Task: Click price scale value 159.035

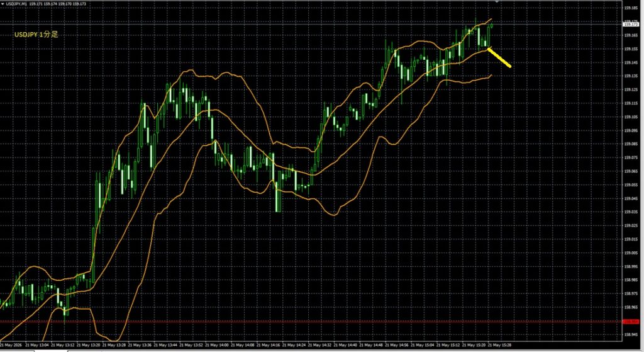Action: click(x=630, y=212)
